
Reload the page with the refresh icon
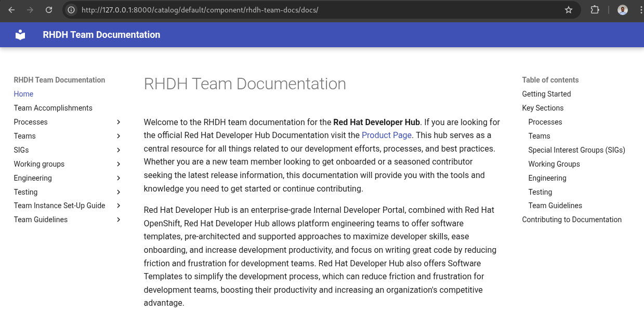[x=49, y=10]
